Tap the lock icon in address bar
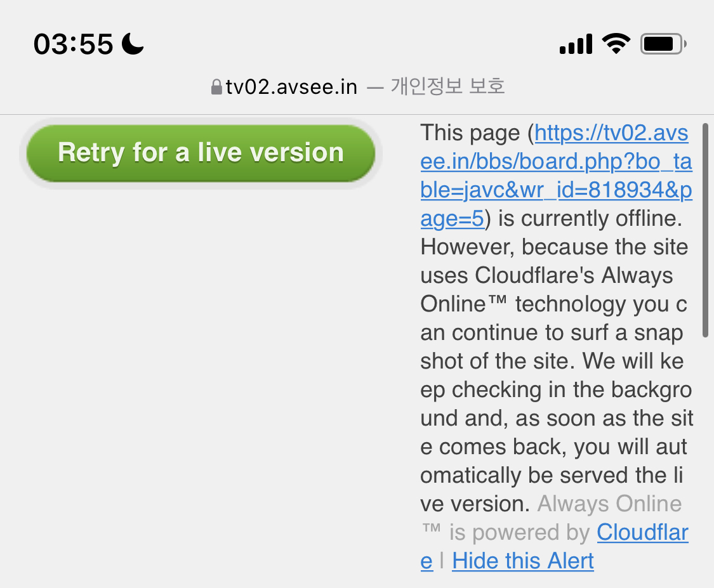The image size is (714, 588). (x=217, y=87)
